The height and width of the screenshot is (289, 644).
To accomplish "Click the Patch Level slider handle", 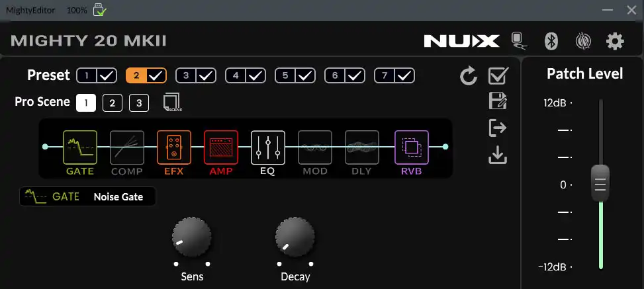I will [x=600, y=183].
